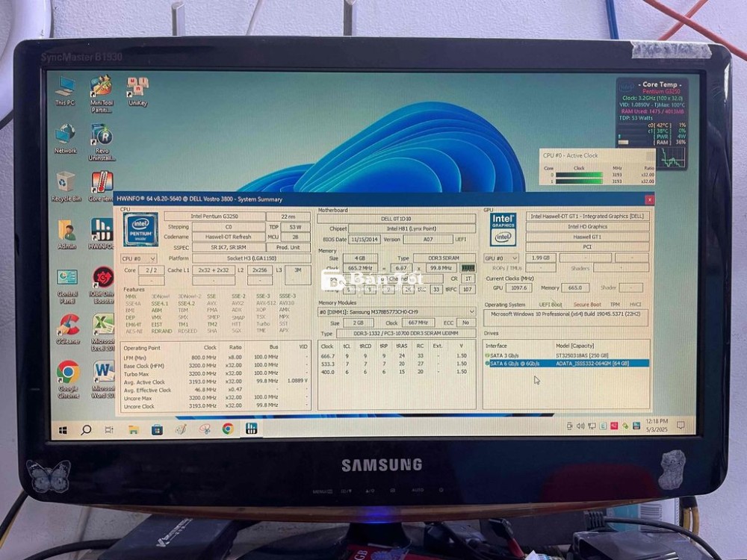The width and height of the screenshot is (747, 560).
Task: Launch MiniTool Partition from the desktop
Action: point(101,93)
